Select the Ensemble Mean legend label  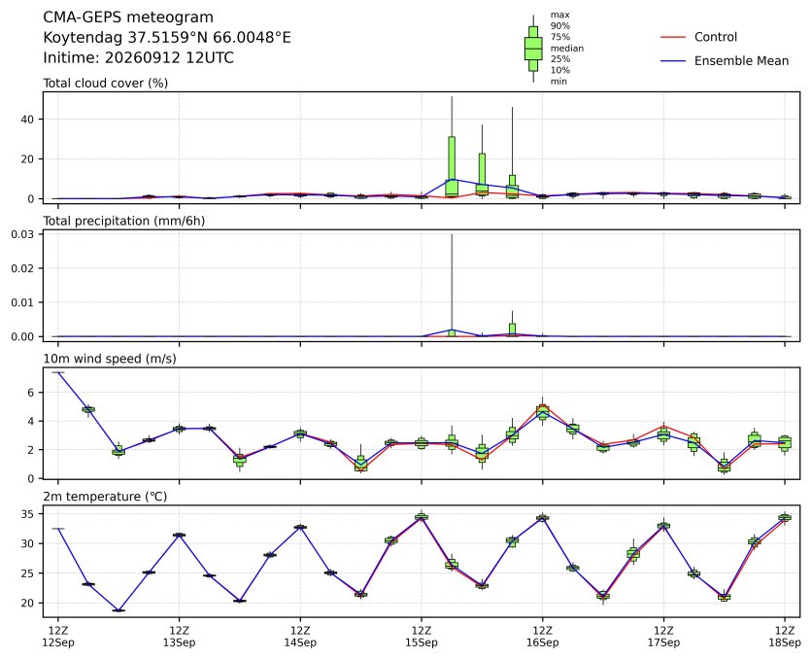[741, 61]
